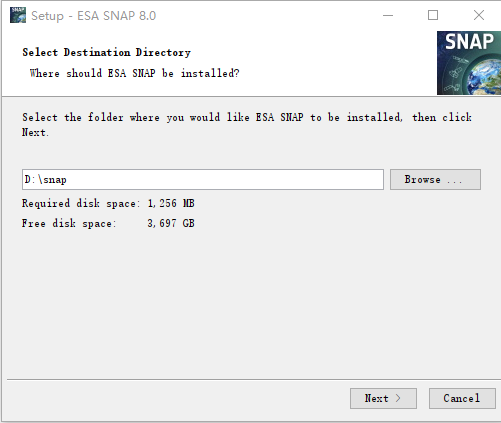This screenshot has height=423, width=501.
Task: Click the "Setup - ESA SNAP 8.0" title text
Action: [x=93, y=16]
